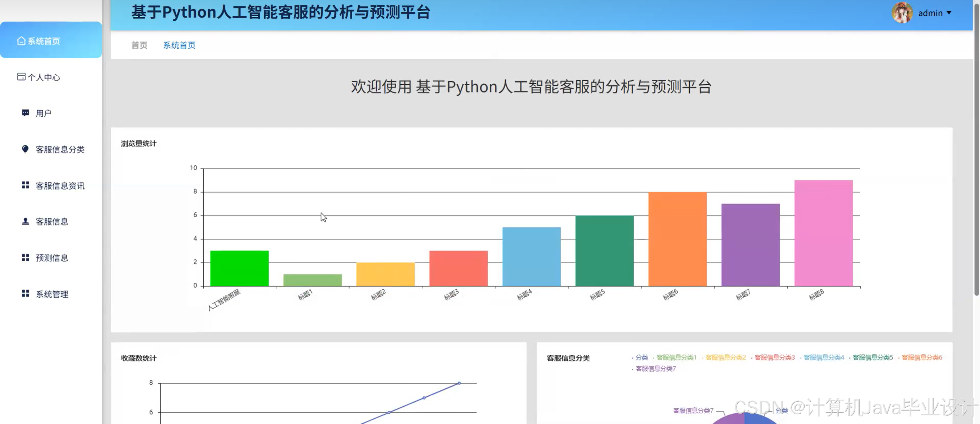Click the dark green 标题5 bar
This screenshot has height=424, width=980.
click(x=604, y=250)
